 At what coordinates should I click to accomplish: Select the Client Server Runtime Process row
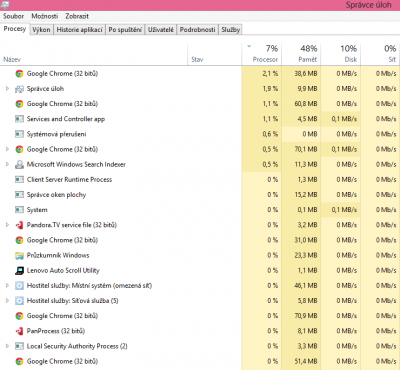(x=200, y=180)
